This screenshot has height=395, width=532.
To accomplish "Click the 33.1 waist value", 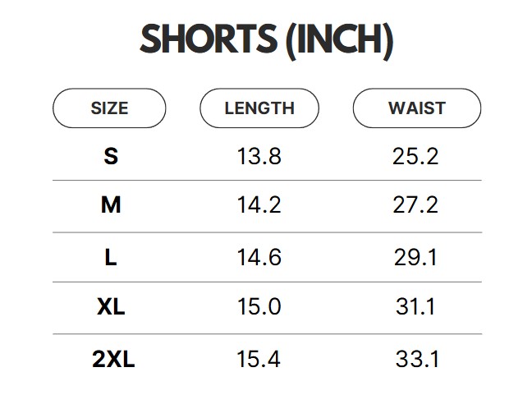I will point(415,359).
